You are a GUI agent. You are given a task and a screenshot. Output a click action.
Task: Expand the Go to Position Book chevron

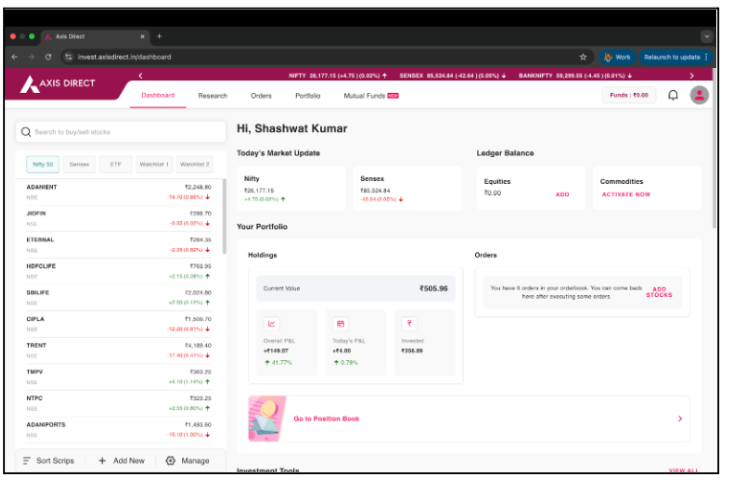pos(680,419)
